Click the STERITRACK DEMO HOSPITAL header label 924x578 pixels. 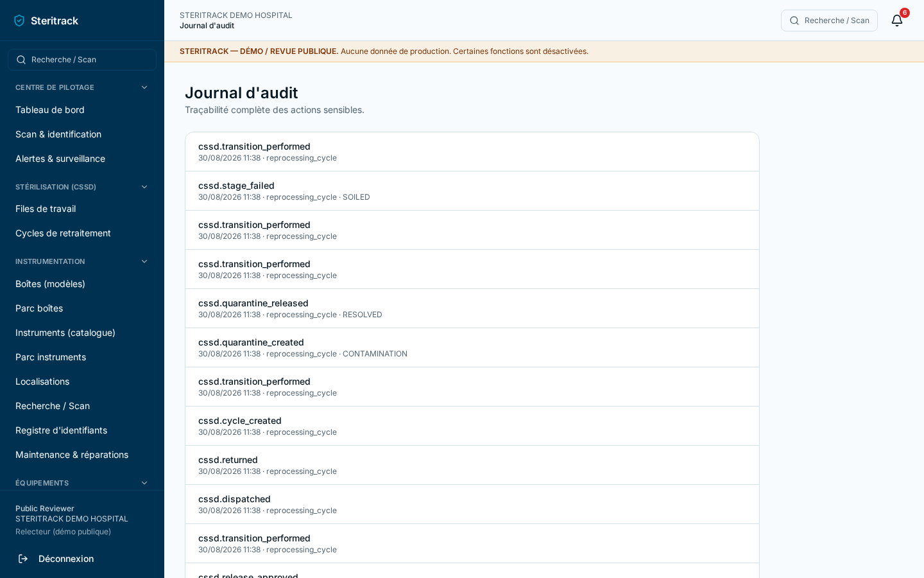(235, 15)
